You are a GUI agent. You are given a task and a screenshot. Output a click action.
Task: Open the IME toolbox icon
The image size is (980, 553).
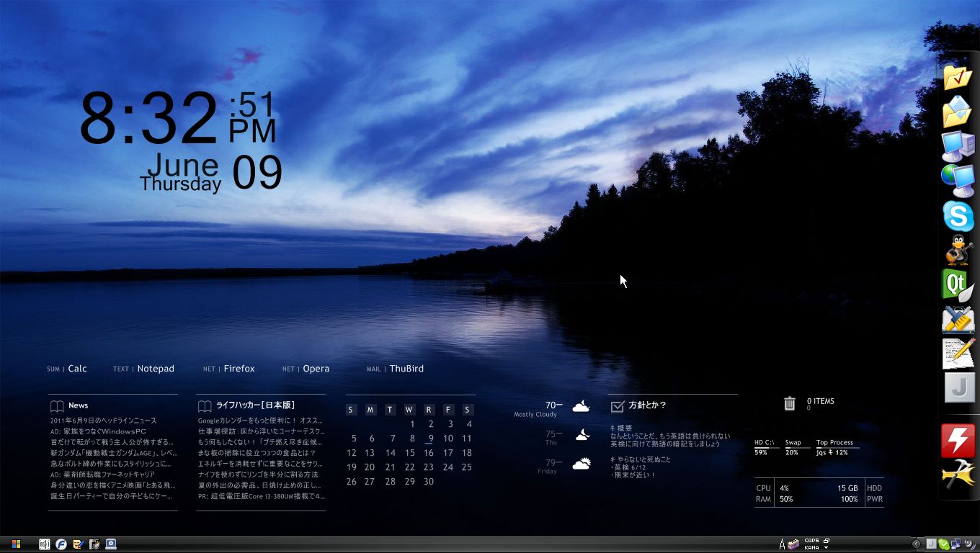(x=793, y=544)
